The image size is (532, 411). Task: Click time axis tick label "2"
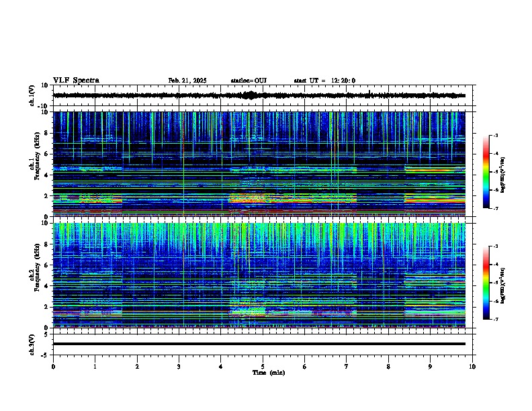[137, 367]
